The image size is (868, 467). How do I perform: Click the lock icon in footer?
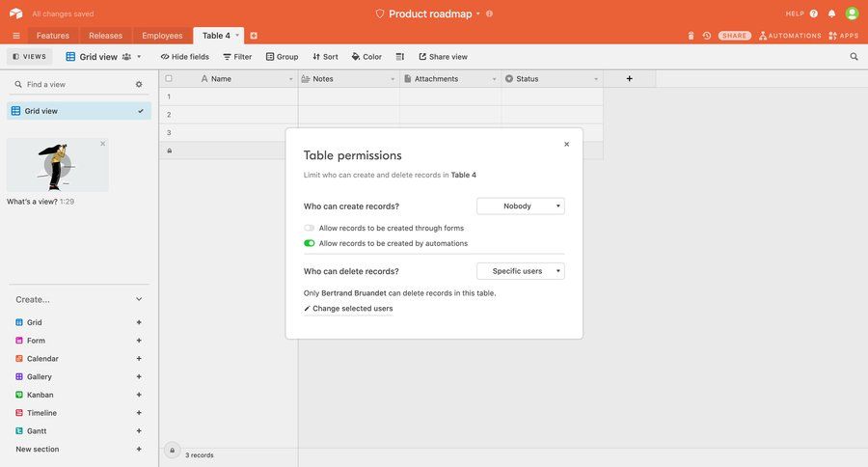(173, 451)
